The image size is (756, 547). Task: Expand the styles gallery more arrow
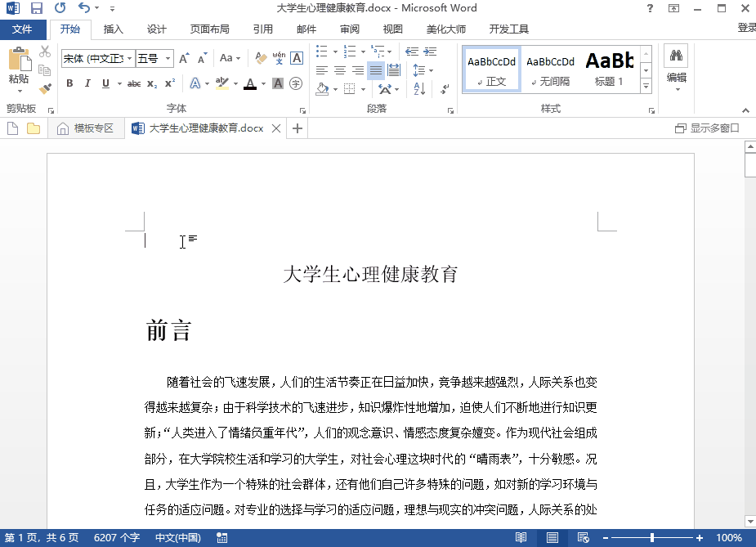[646, 87]
